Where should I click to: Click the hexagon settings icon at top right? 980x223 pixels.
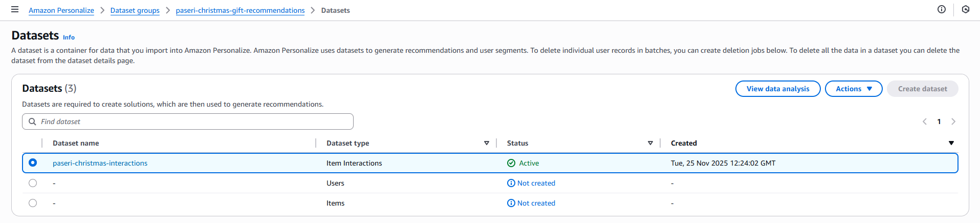pos(965,10)
